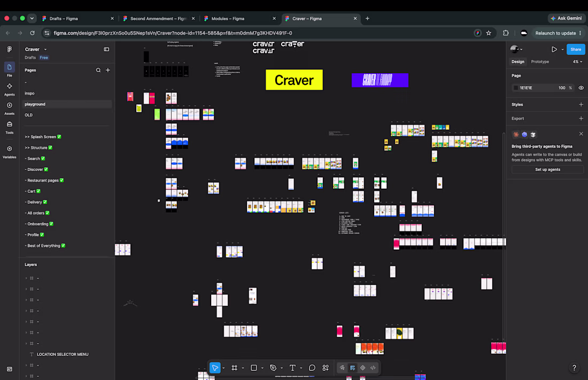This screenshot has height=380, width=588.
Task: Select the yellow Craver logo frame on canvas
Action: pyautogui.click(x=294, y=80)
